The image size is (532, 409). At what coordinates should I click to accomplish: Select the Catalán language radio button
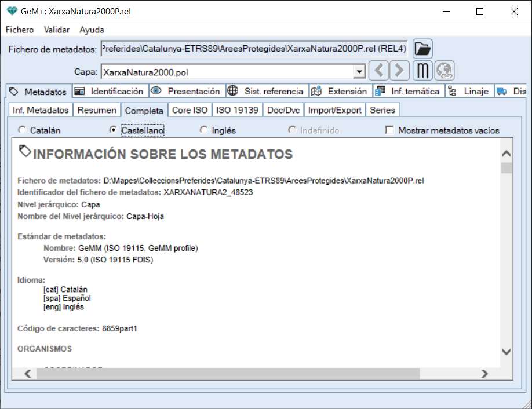point(22,130)
